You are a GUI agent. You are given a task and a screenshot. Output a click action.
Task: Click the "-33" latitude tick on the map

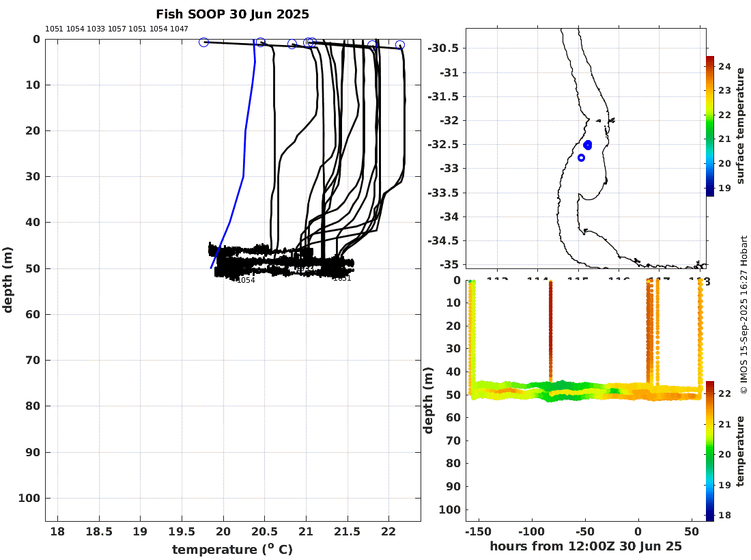tap(449, 168)
